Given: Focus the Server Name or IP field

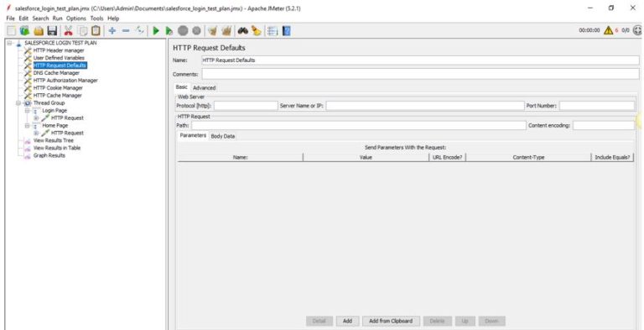Looking at the screenshot, I should 425,106.
